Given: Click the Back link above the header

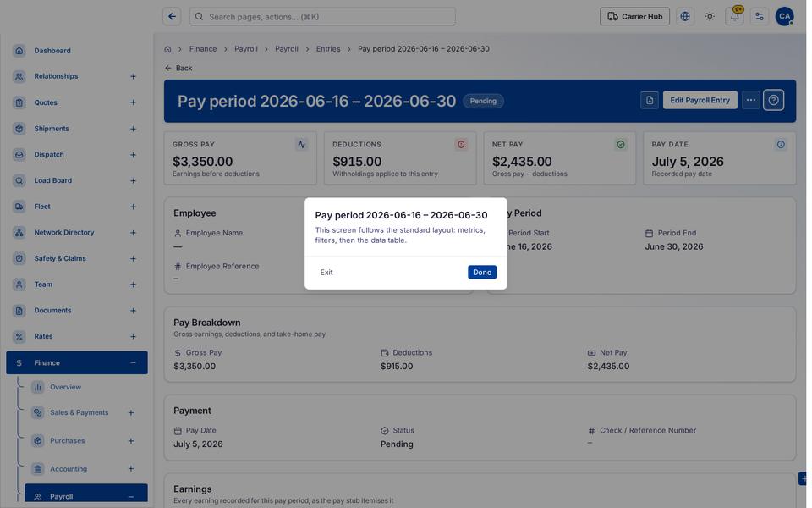Looking at the screenshot, I should coord(178,68).
